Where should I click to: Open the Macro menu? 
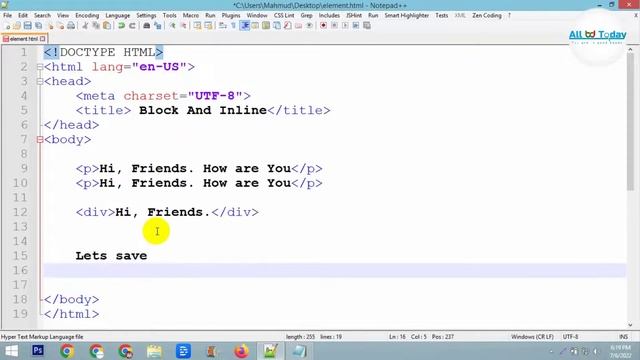[191, 16]
